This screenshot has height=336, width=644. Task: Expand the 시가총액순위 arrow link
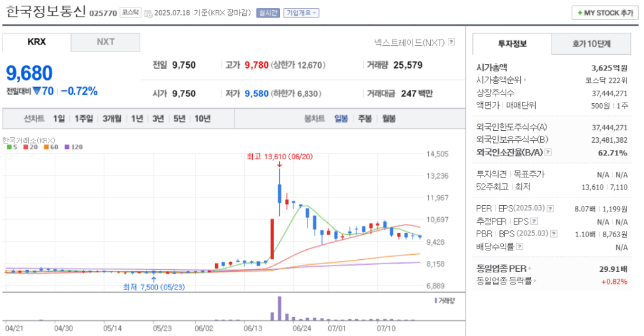pyautogui.click(x=525, y=80)
